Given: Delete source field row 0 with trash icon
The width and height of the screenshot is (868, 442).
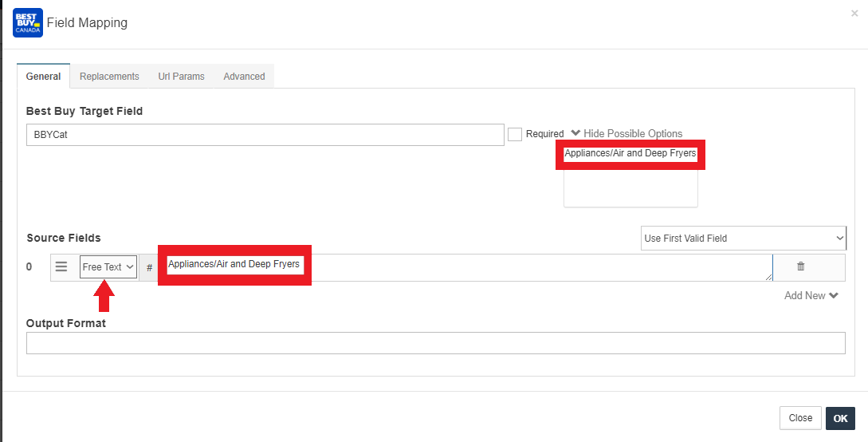Looking at the screenshot, I should [x=800, y=266].
